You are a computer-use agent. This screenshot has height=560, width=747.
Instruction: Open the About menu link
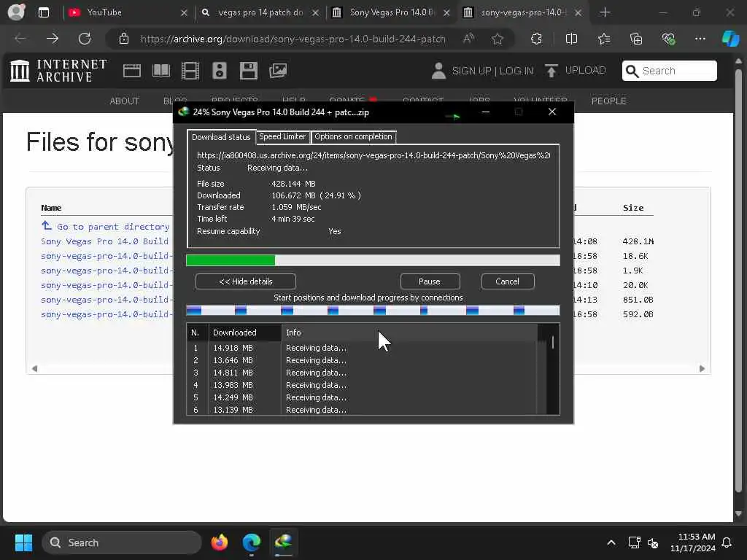[x=124, y=101]
